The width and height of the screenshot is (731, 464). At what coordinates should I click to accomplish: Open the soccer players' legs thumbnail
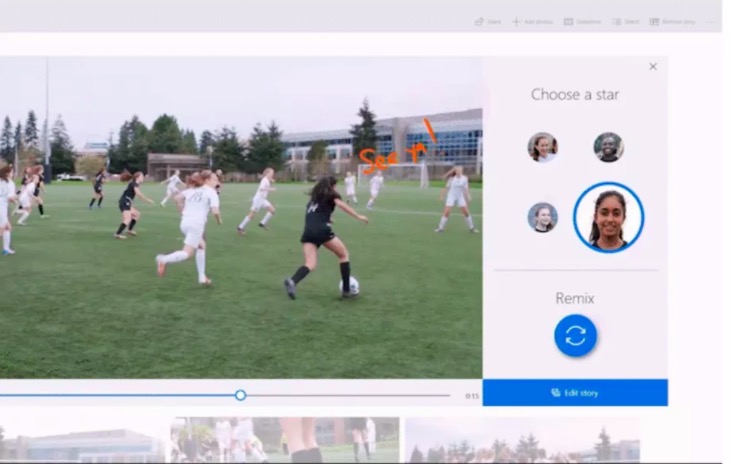(x=285, y=440)
